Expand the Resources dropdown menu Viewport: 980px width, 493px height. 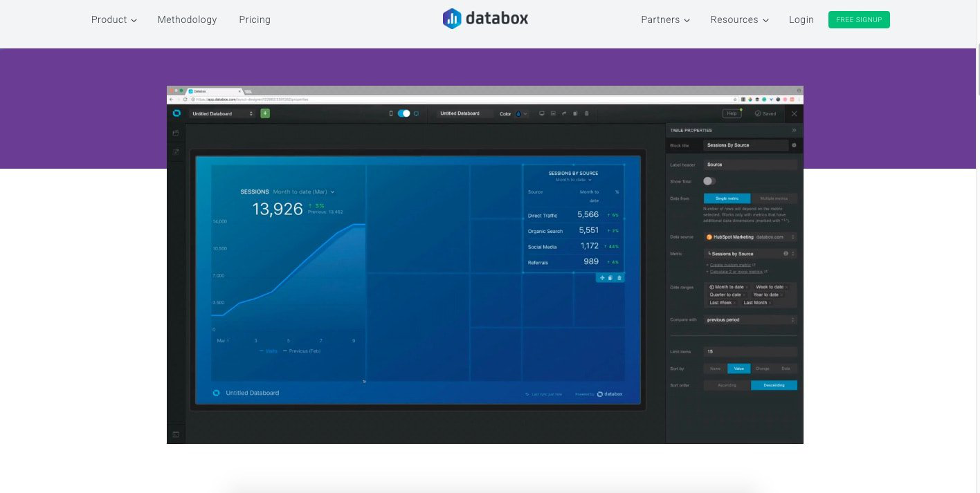click(740, 19)
